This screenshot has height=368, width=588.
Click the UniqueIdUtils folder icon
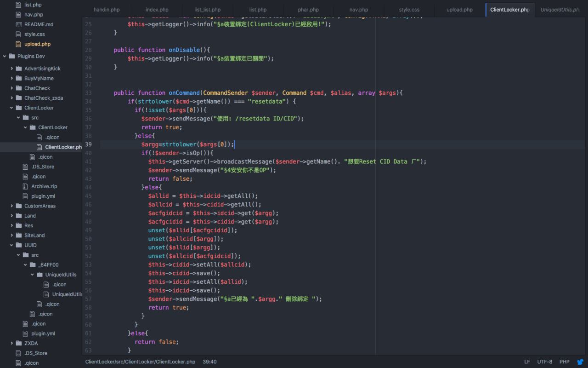coord(40,275)
